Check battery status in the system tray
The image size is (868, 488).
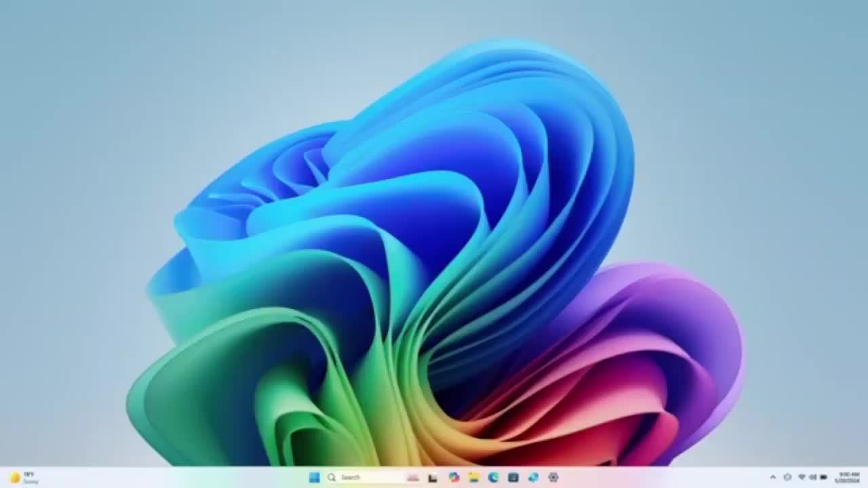823,478
